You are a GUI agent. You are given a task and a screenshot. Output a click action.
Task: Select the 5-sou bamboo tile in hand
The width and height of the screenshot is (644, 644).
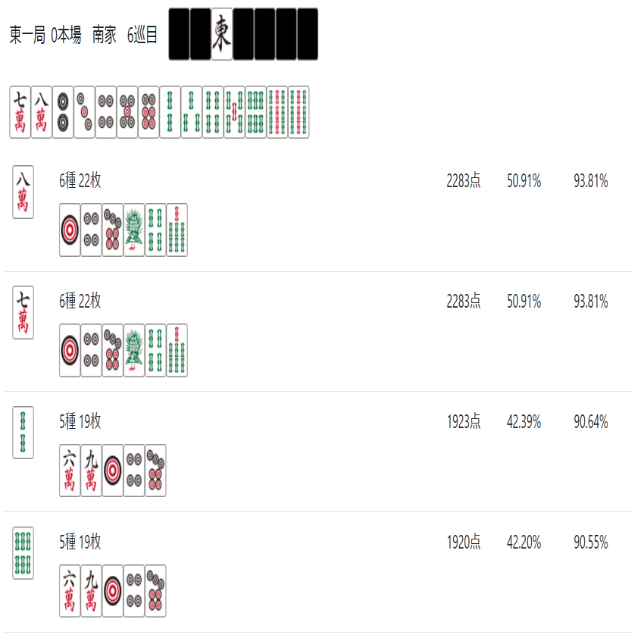coord(234,112)
